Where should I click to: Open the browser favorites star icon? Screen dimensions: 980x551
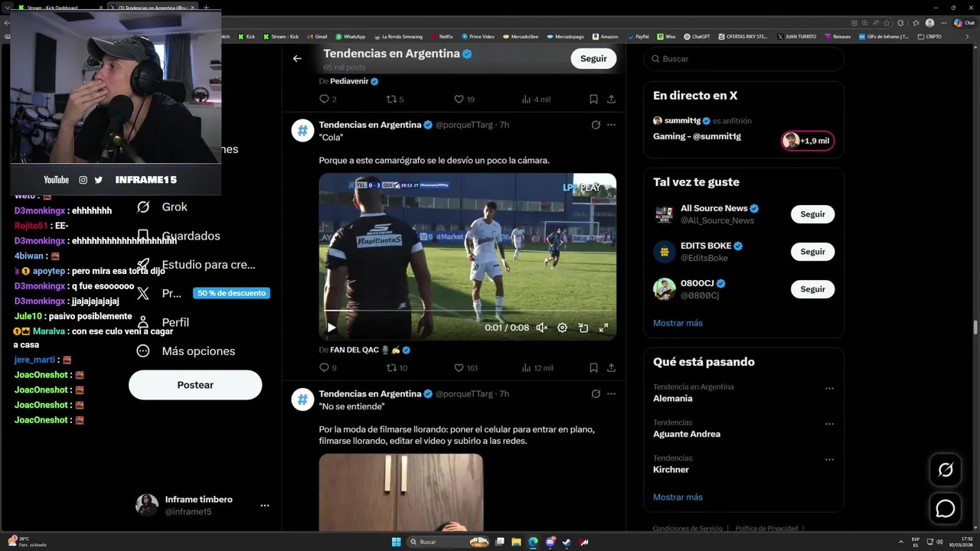tap(916, 23)
